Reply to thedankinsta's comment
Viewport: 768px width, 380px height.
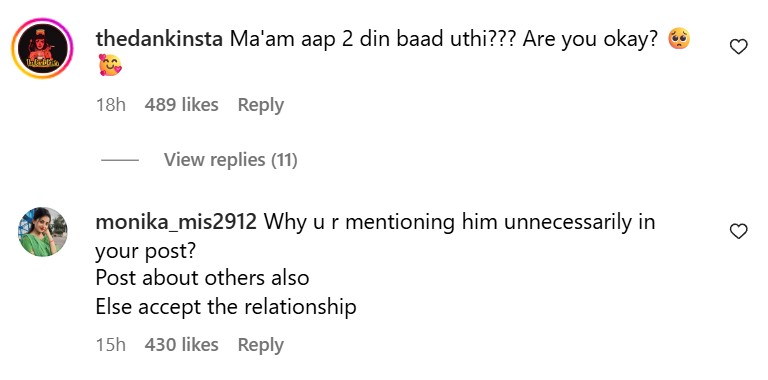(261, 105)
